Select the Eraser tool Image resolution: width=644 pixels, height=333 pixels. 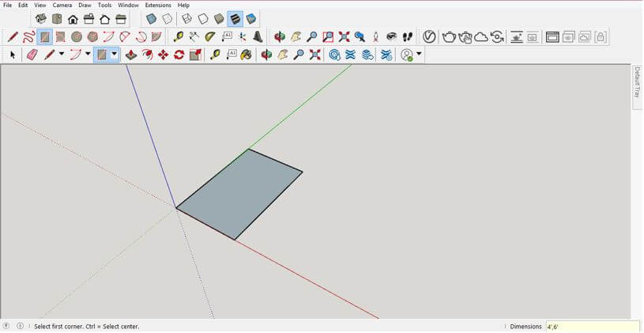click(x=32, y=55)
